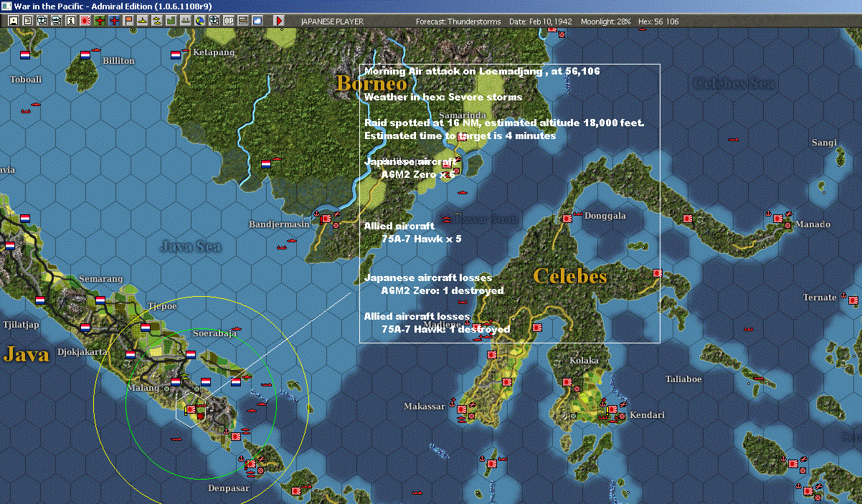The height and width of the screenshot is (504, 862).
Task: Open the document list toolbar icon
Action: pos(28,21)
